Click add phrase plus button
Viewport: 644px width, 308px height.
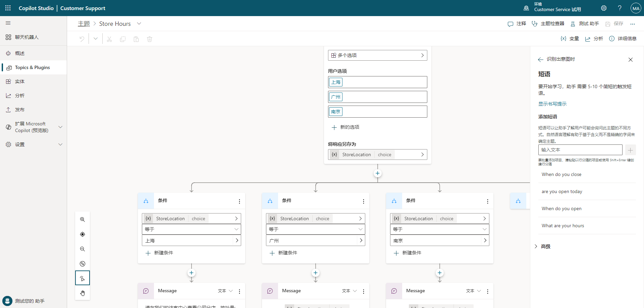pyautogui.click(x=631, y=150)
